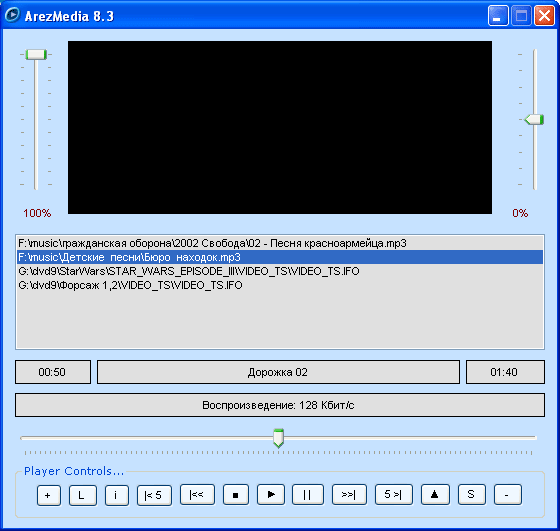560x531 pixels.
Task: Click the i info button
Action: 117,495
